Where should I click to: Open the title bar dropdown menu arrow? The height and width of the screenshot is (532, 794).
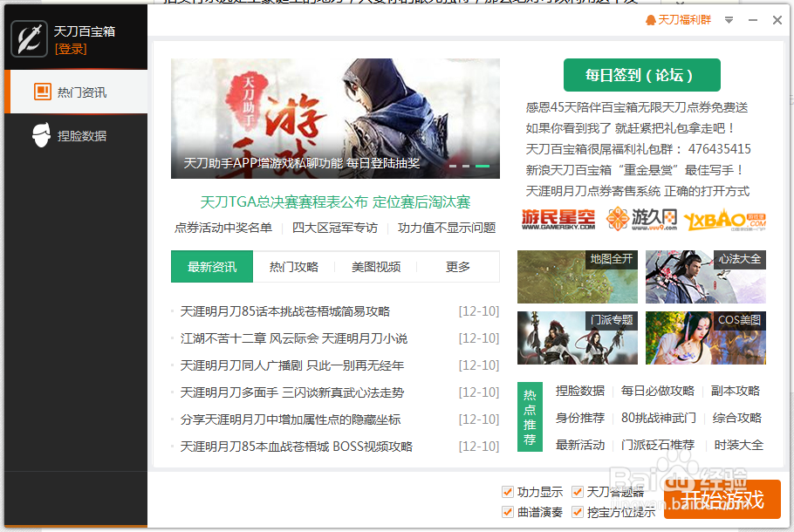pos(729,20)
